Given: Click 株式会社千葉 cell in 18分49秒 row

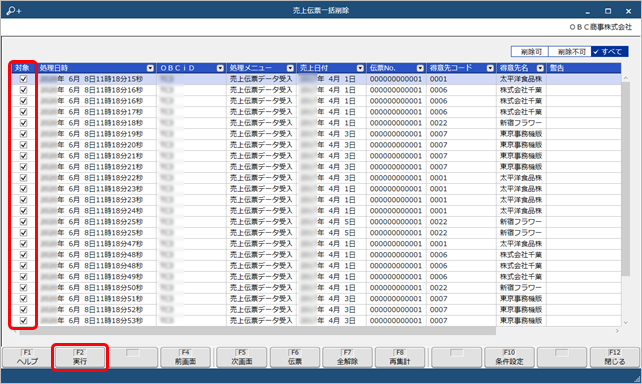Looking at the screenshot, I should (x=521, y=277).
